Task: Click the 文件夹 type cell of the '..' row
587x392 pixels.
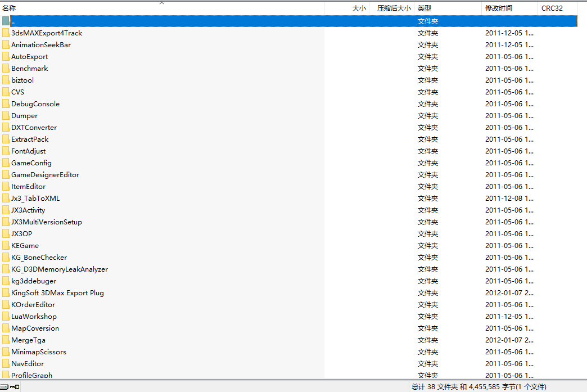Action: 428,21
